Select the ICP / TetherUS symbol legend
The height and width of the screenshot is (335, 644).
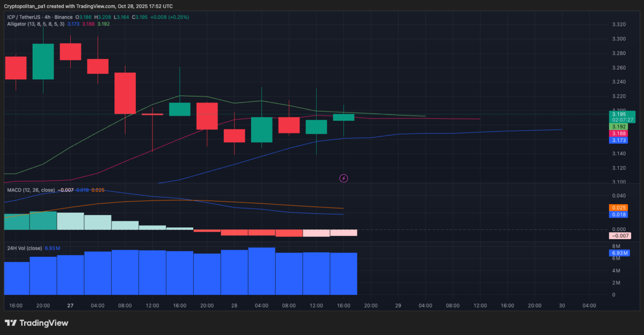(x=32, y=17)
